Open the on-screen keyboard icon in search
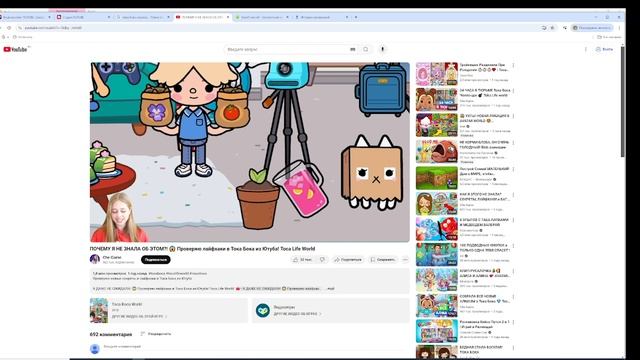The image size is (640, 360). [x=353, y=49]
